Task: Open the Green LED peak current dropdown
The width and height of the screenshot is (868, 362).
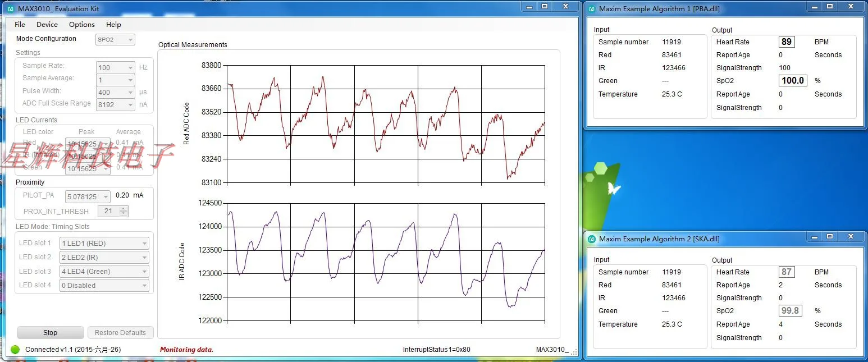Action: 88,168
